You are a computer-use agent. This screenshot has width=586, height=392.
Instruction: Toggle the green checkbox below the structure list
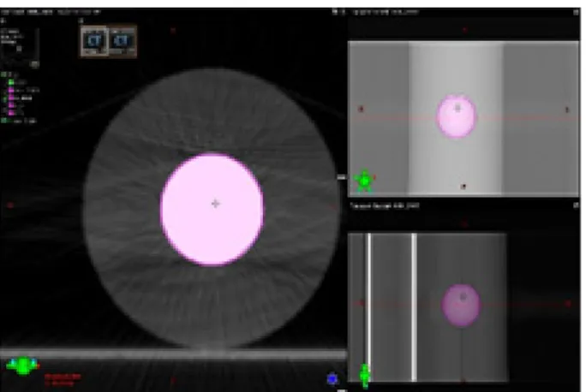(x=3, y=121)
